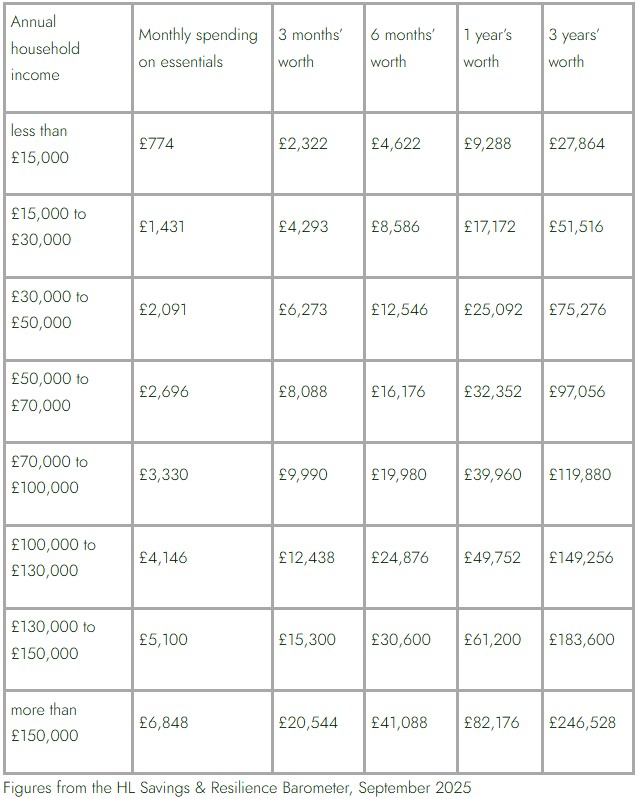The image size is (638, 799).
Task: Select the "£15,000 to £30,000" row label
Action: point(49,227)
